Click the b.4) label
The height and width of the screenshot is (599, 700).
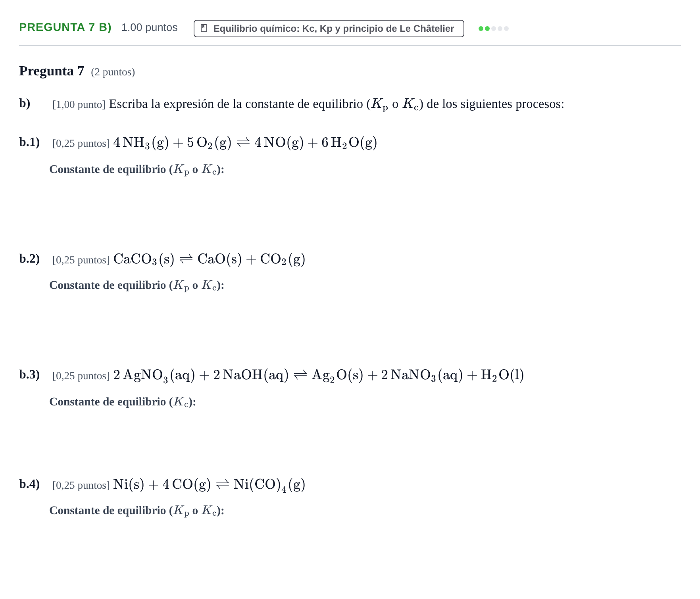(x=29, y=484)
